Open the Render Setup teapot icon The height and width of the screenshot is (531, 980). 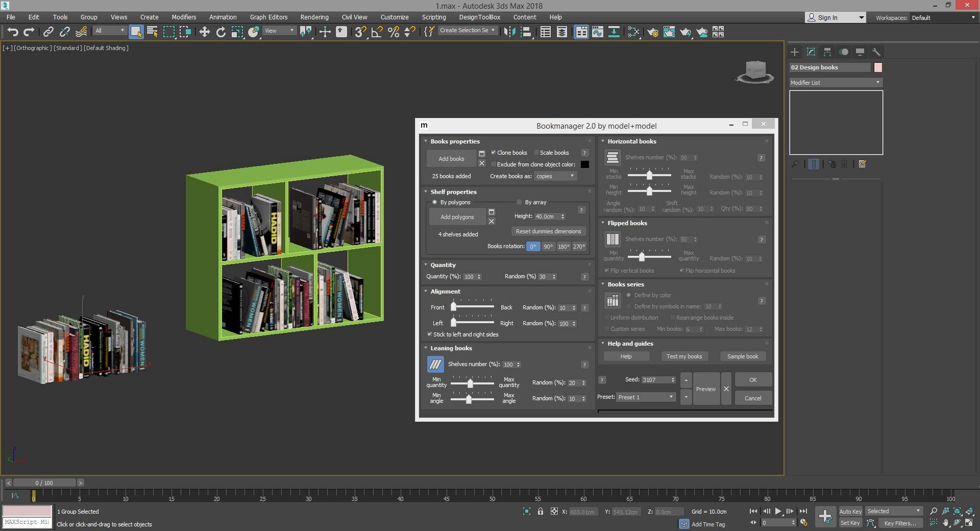pos(652,32)
